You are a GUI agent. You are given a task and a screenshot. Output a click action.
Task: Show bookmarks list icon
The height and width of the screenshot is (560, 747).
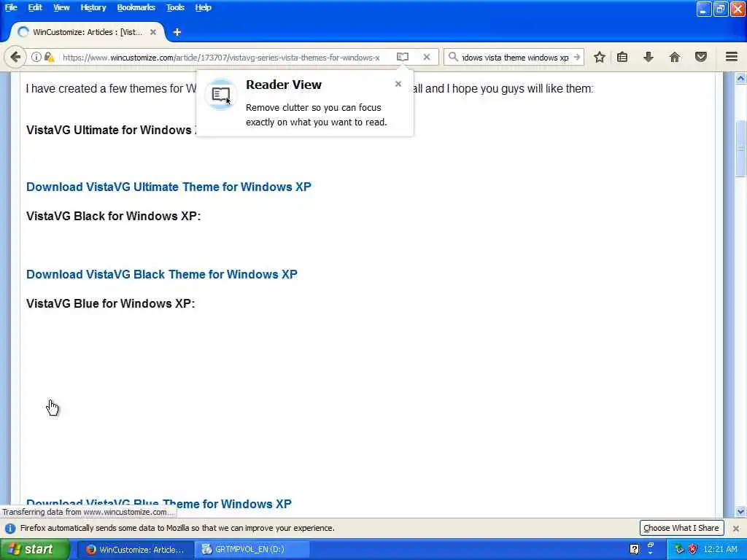point(622,57)
